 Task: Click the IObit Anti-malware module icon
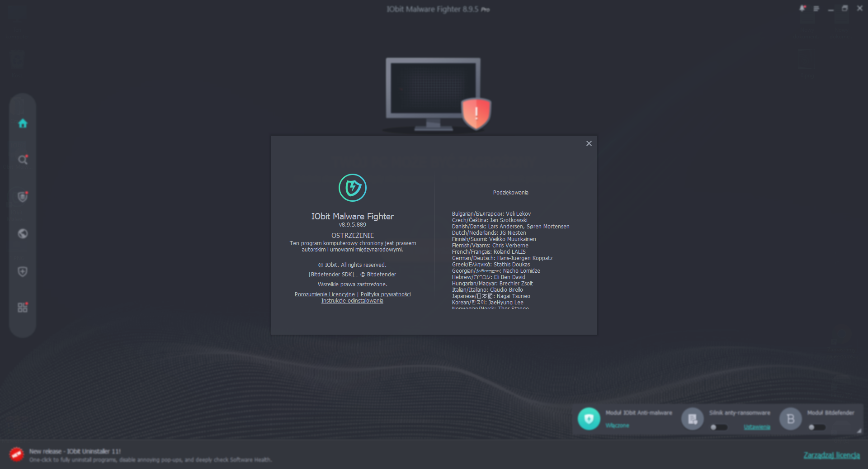589,419
